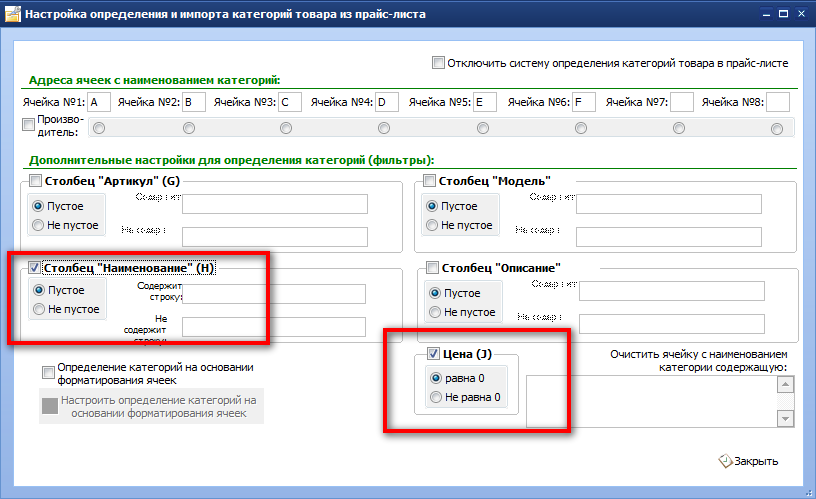Enable the Столбец "Модель" checkbox

click(429, 181)
